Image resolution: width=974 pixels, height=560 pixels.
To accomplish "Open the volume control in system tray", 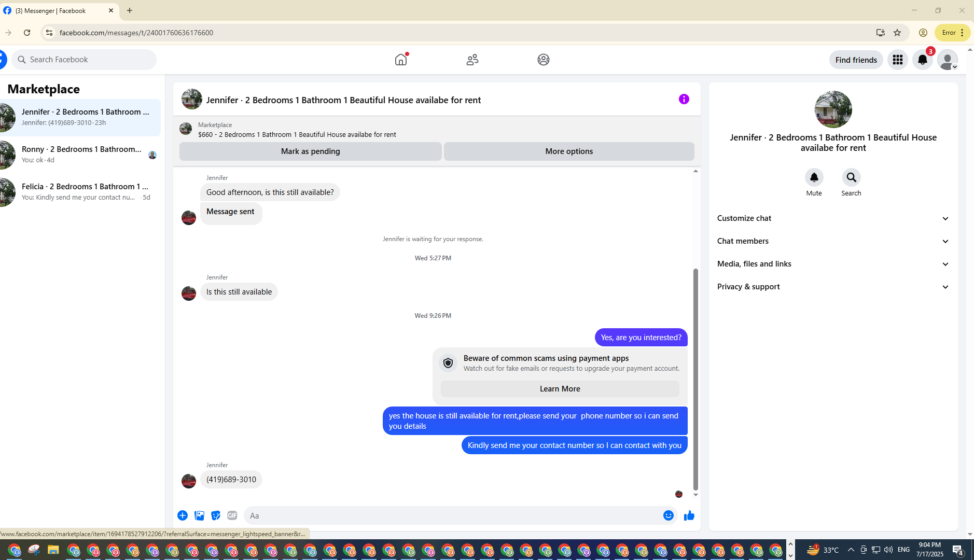I will [x=888, y=550].
